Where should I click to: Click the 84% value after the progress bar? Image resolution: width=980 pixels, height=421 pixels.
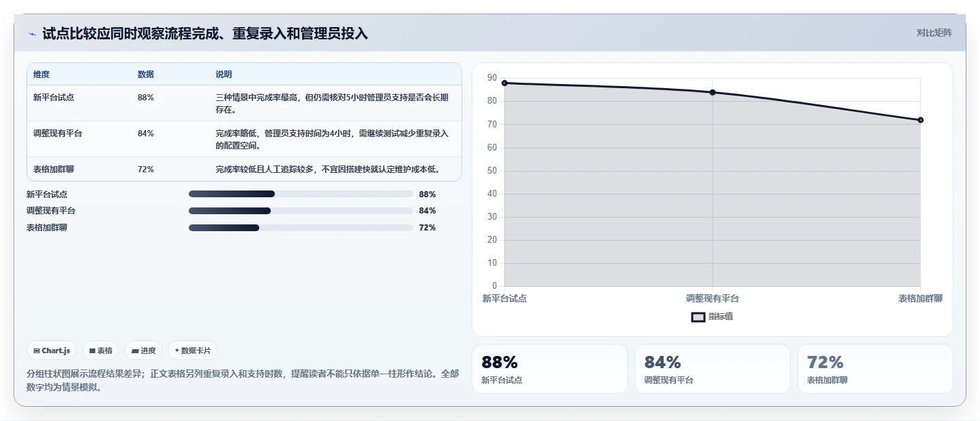pos(428,211)
